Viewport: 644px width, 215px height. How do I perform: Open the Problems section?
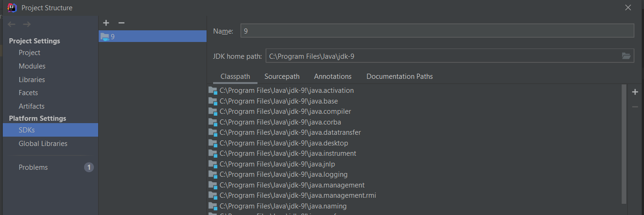33,167
